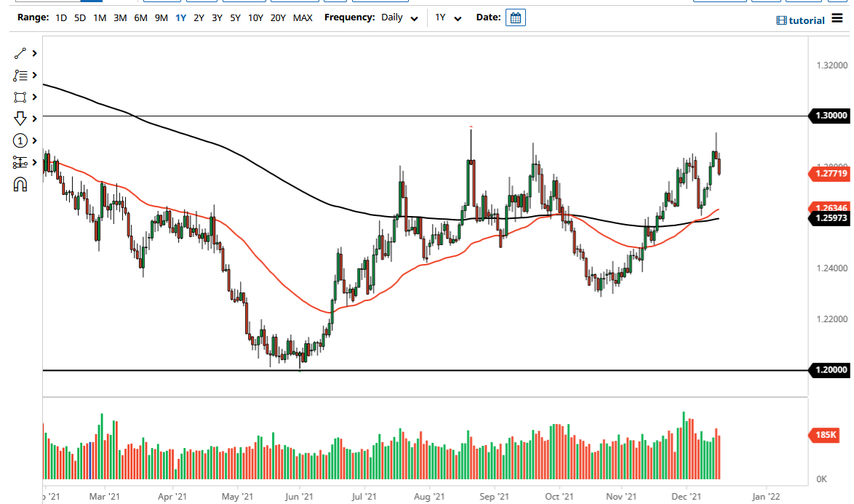Open the calendar date picker
This screenshot has height=504, width=854.
[x=515, y=17]
